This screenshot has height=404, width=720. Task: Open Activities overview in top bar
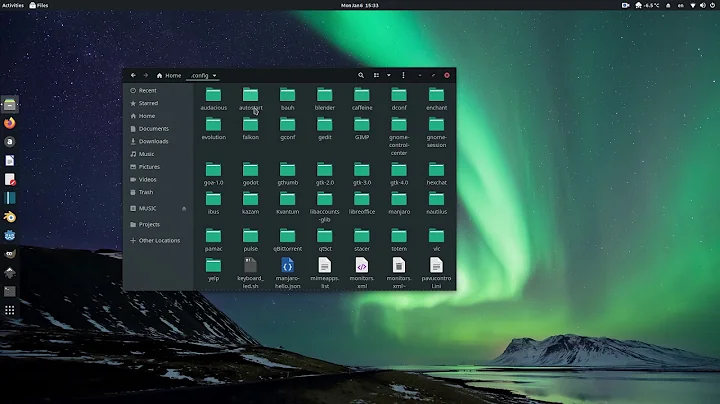[13, 5]
